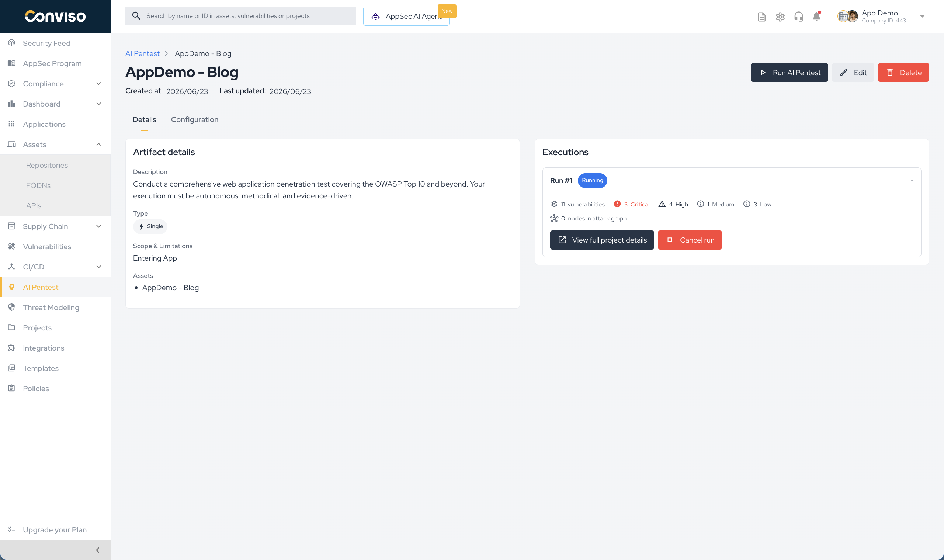Image resolution: width=944 pixels, height=560 pixels.
Task: Click Upgrade your Plan link
Action: 55,530
